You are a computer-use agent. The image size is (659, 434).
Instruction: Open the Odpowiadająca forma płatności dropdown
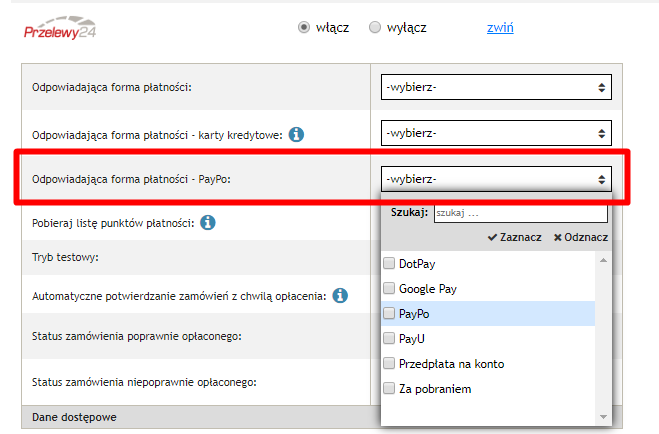[495, 88]
